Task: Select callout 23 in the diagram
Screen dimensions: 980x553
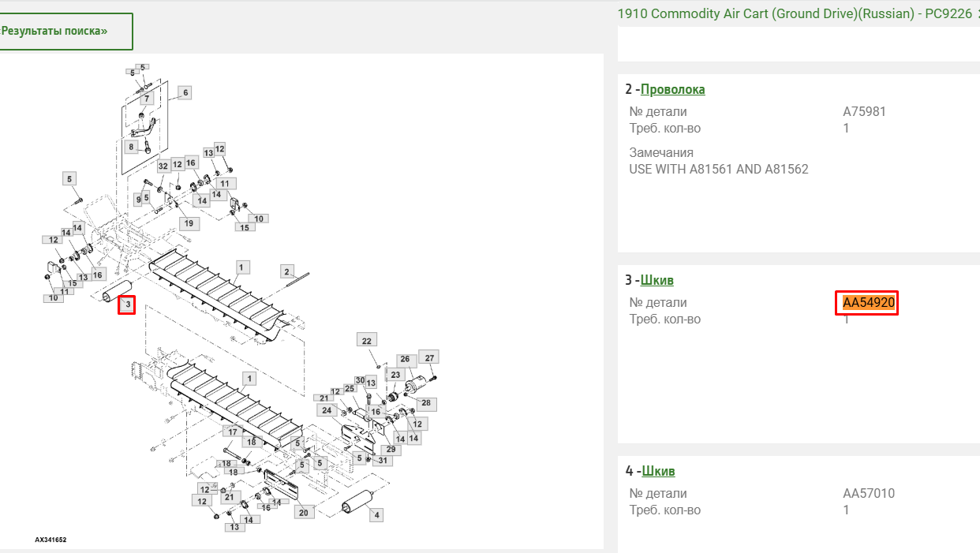Action: (395, 375)
